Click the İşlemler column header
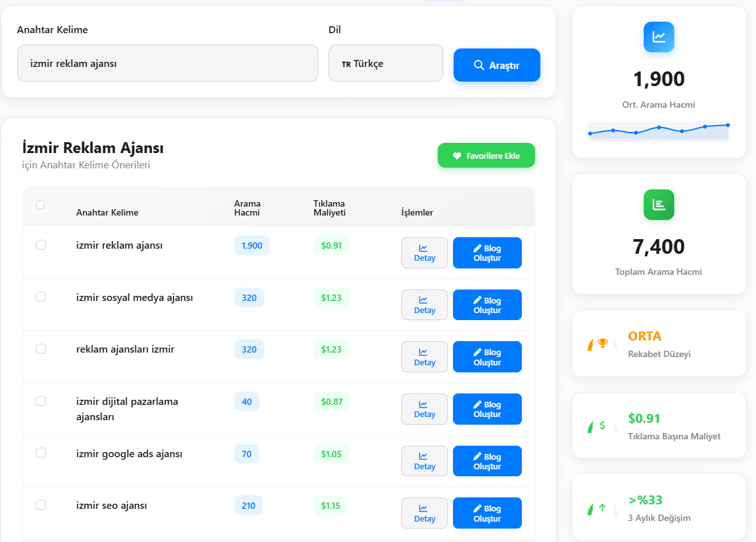Screen dimensions: 756x542 tap(417, 212)
